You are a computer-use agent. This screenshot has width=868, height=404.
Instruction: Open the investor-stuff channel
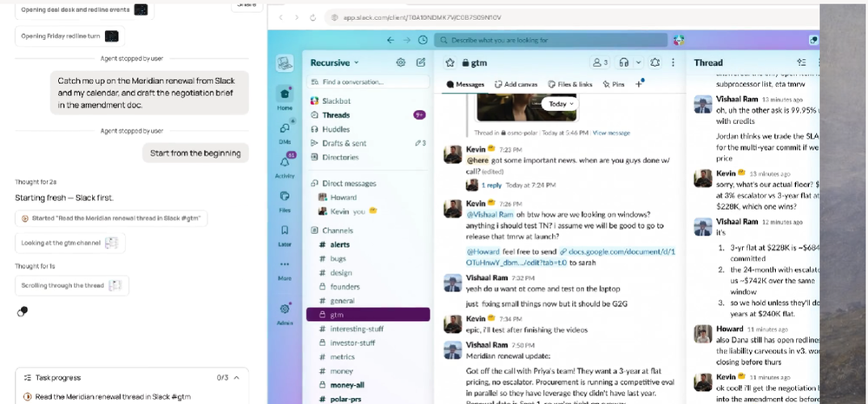coord(367,342)
